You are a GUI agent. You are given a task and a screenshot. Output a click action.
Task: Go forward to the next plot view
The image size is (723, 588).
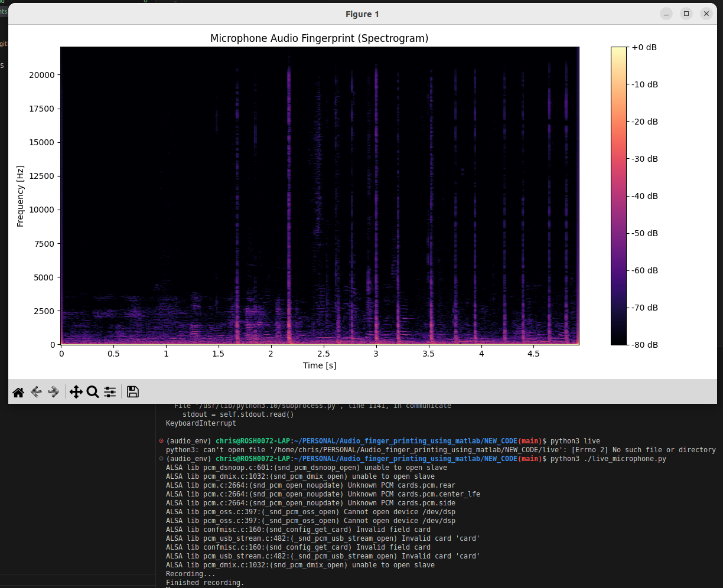pyautogui.click(x=53, y=392)
